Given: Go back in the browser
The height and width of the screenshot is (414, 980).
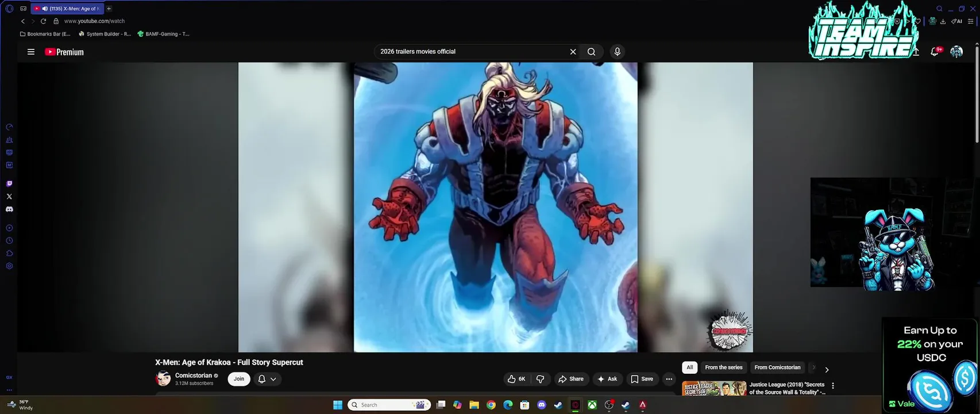Looking at the screenshot, I should coord(23,21).
